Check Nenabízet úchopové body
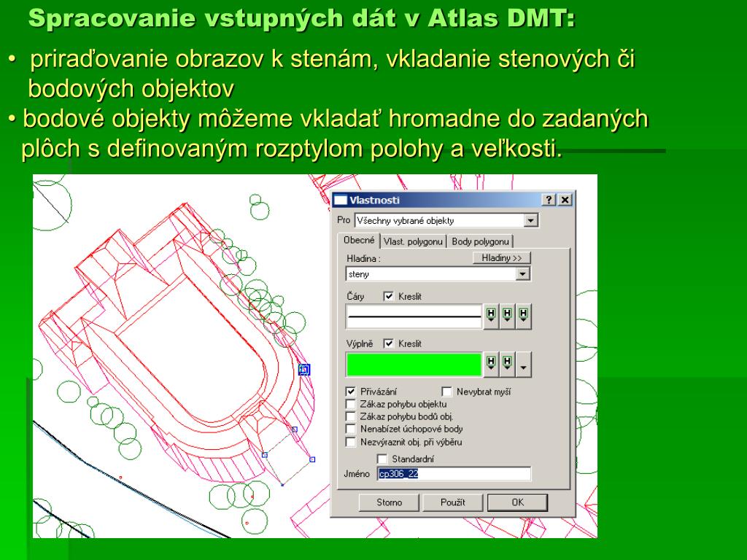 tap(351, 429)
